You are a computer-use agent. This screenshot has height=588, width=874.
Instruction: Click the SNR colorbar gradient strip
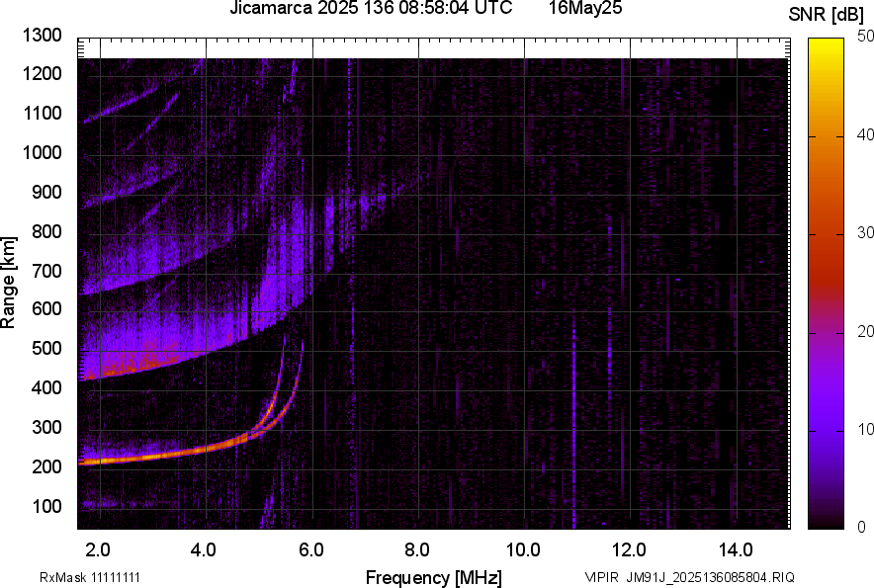click(826, 284)
